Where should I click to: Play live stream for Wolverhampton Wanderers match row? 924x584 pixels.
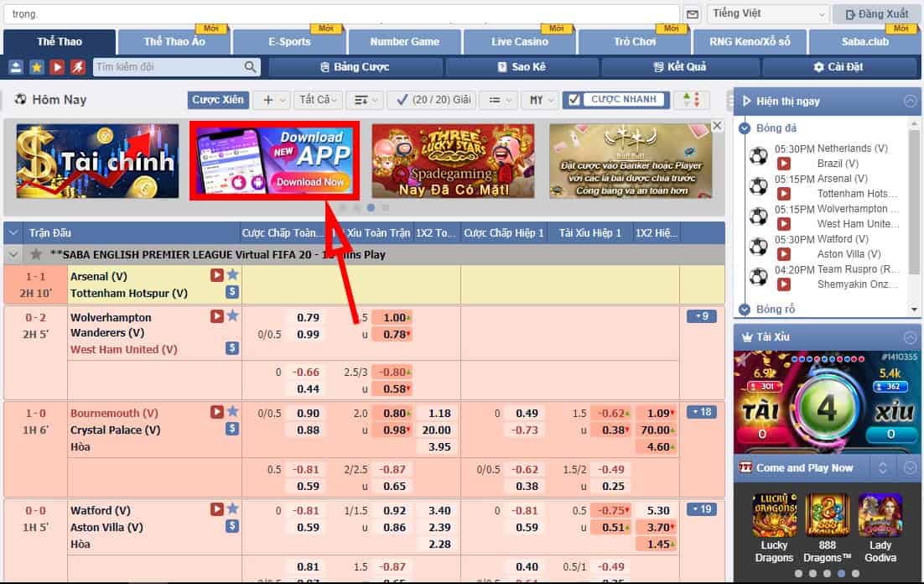coord(217,316)
